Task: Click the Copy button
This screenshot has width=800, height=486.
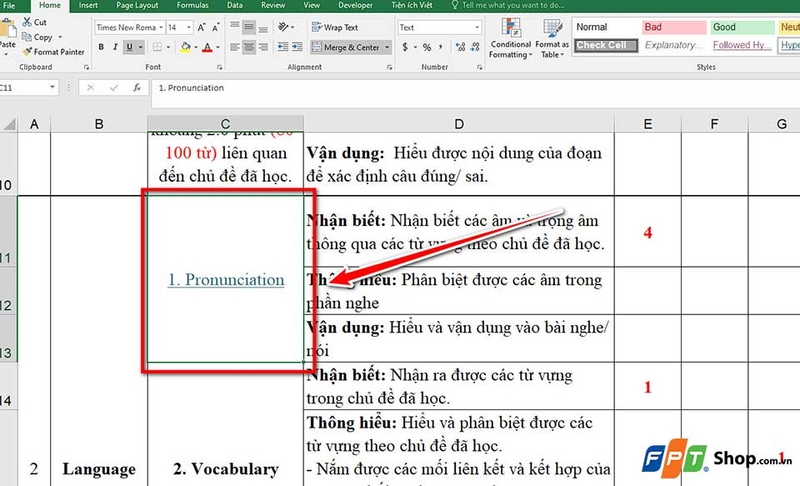Action: coord(37,37)
